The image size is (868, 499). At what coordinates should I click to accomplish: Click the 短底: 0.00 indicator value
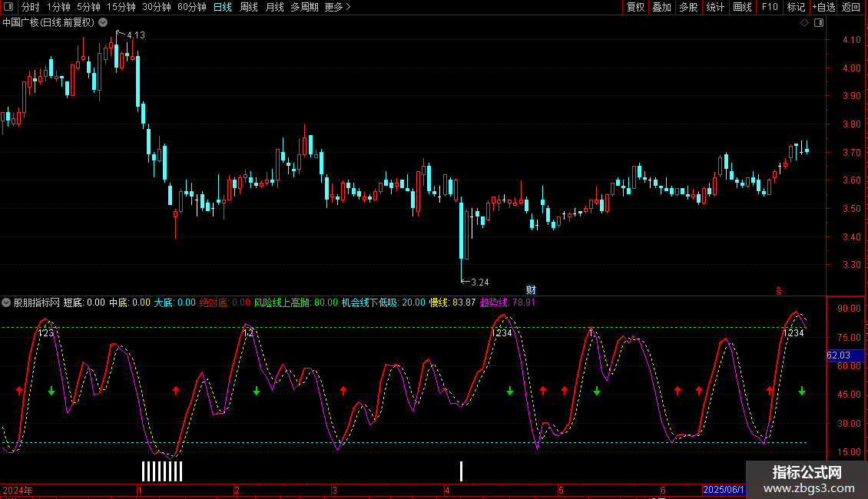click(84, 302)
